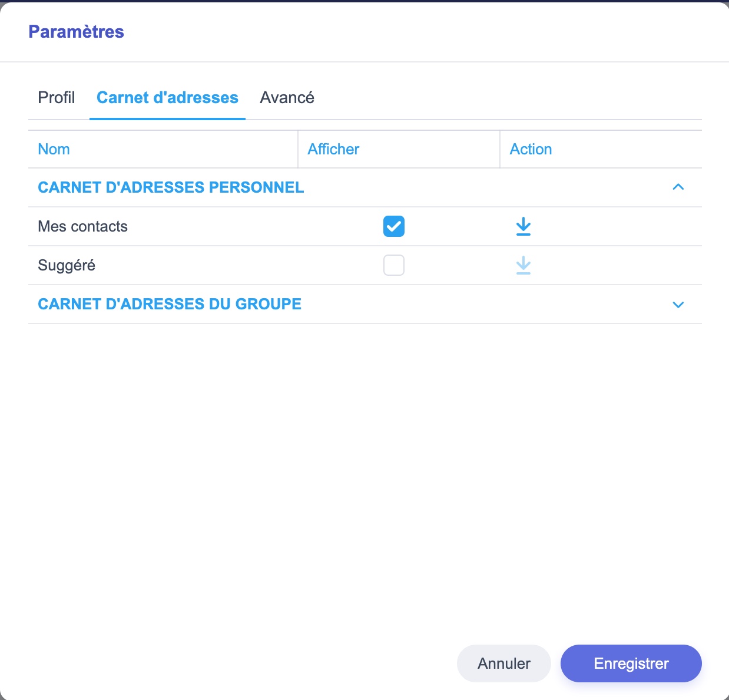
Task: Expand the group address book chevron
Action: pos(678,305)
